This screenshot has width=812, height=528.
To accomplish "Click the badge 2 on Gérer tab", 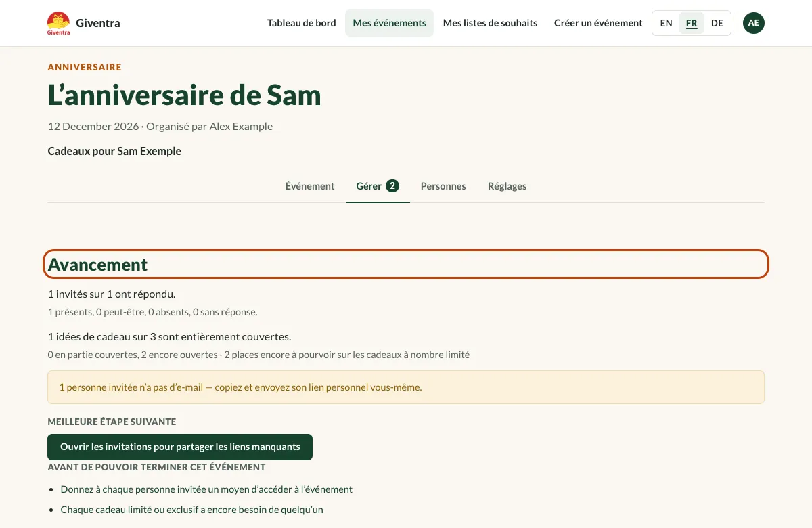I will (x=392, y=186).
